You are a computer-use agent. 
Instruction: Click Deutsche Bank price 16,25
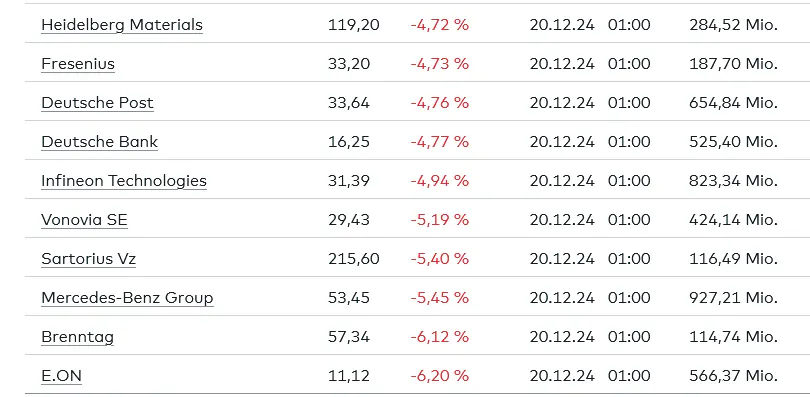349,141
